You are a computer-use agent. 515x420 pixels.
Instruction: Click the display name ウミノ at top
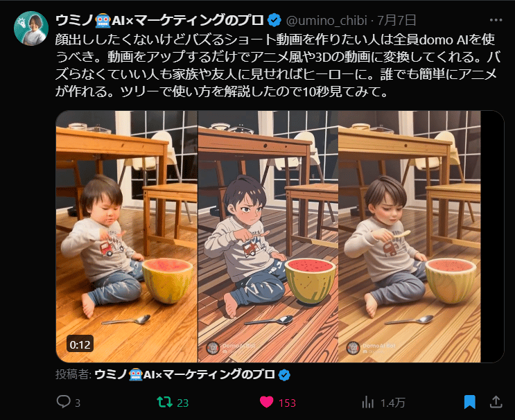[x=74, y=20]
